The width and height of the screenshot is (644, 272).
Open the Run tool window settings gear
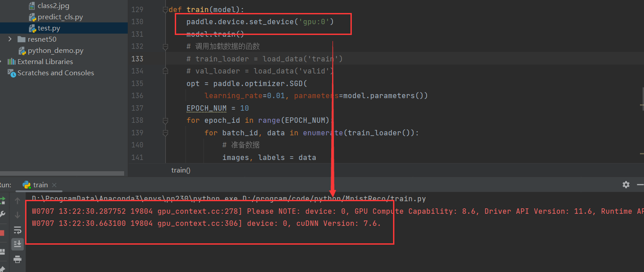coord(626,185)
